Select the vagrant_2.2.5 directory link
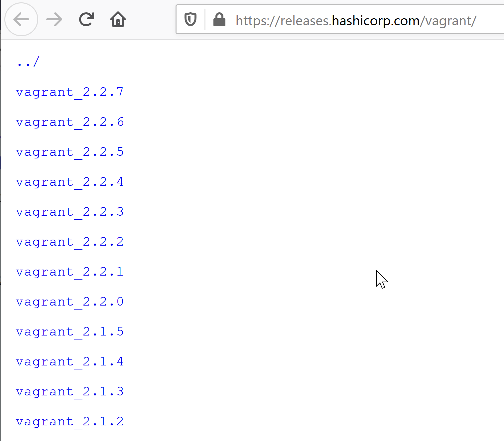 [x=69, y=152]
